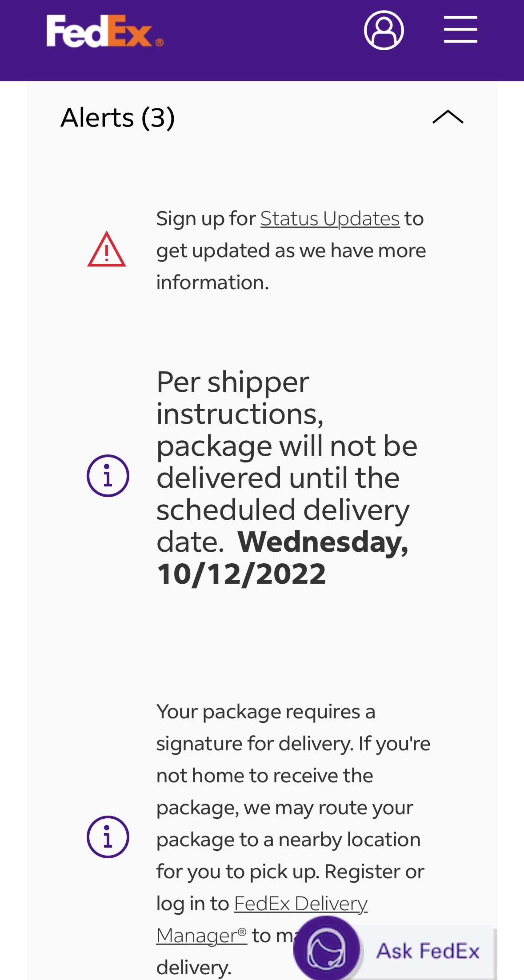The height and width of the screenshot is (980, 524).
Task: Click the FedEx logo in header
Action: tap(105, 31)
